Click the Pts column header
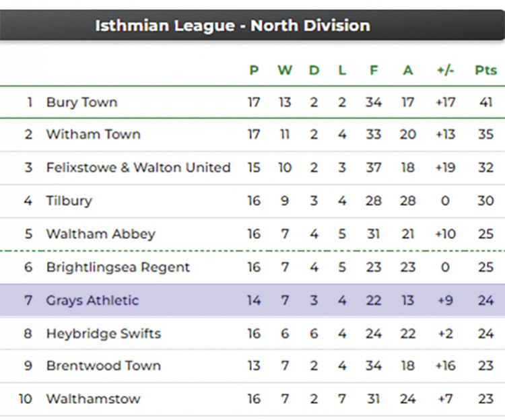505x420 pixels. (485, 70)
